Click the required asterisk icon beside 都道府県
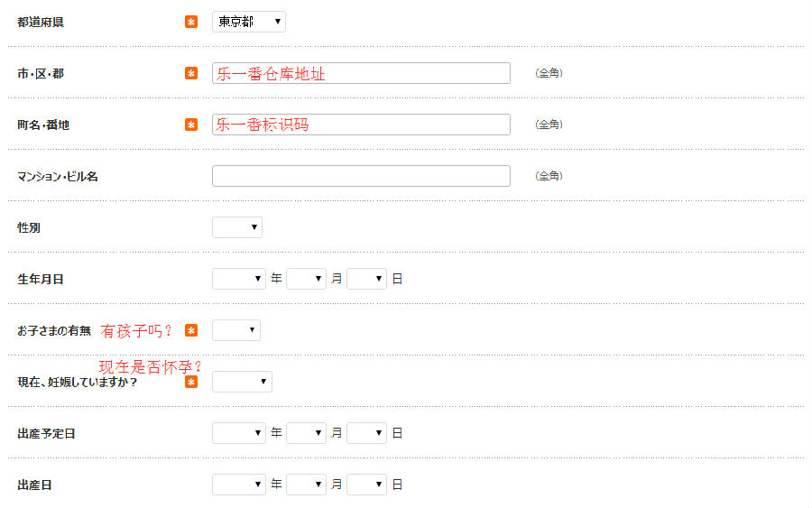 point(191,22)
